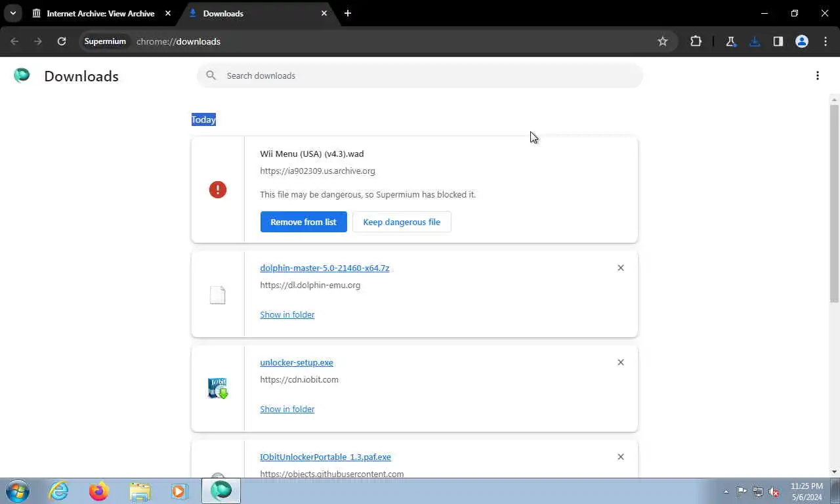
Task: Open the unlocker-setup.exe link
Action: [297, 362]
